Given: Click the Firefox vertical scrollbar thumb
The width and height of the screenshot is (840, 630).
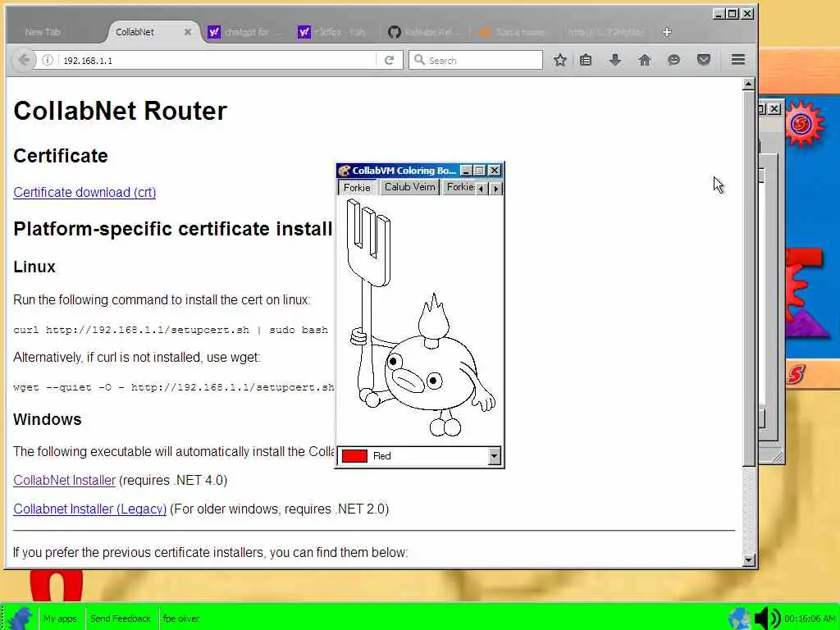Looking at the screenshot, I should pos(748,279).
